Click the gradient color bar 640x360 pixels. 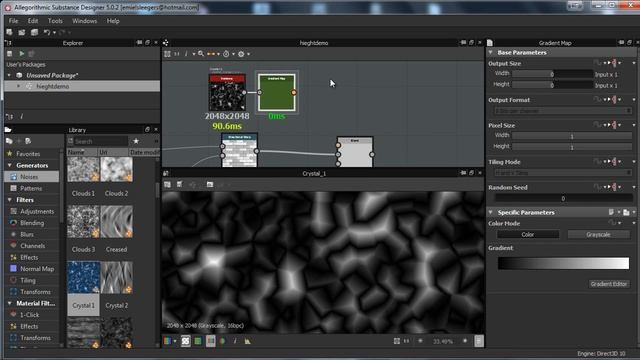563,263
